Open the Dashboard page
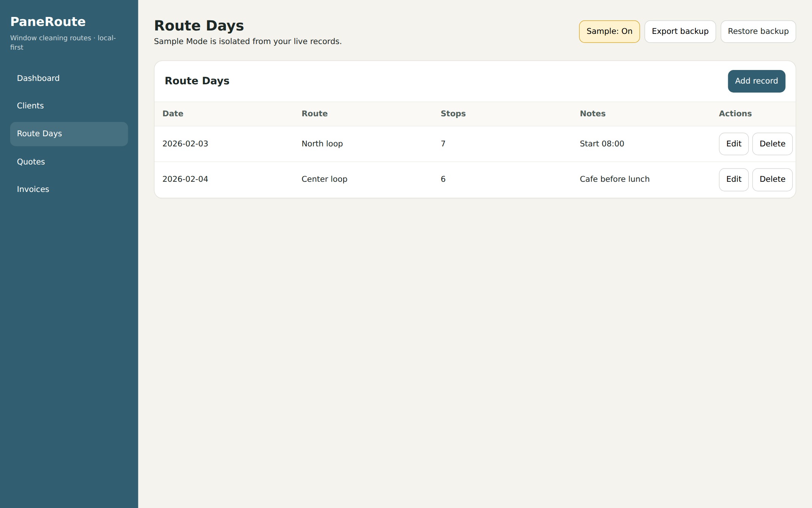 [x=69, y=78]
